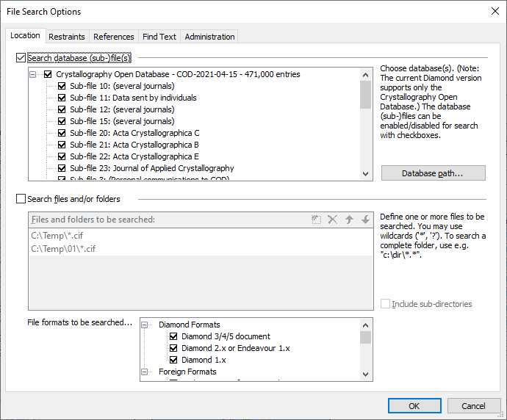Image resolution: width=507 pixels, height=420 pixels.
Task: Click the new entry icon in files list
Action: click(x=317, y=220)
